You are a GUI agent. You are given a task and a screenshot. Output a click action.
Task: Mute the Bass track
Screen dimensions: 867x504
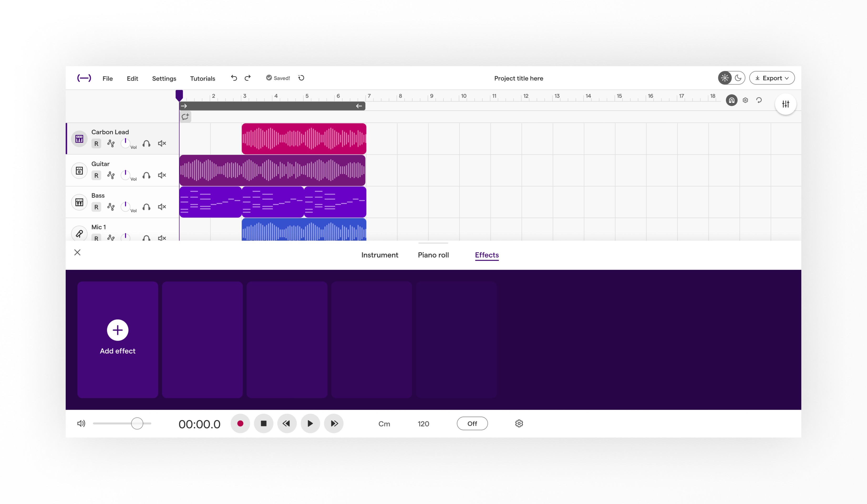pos(162,207)
